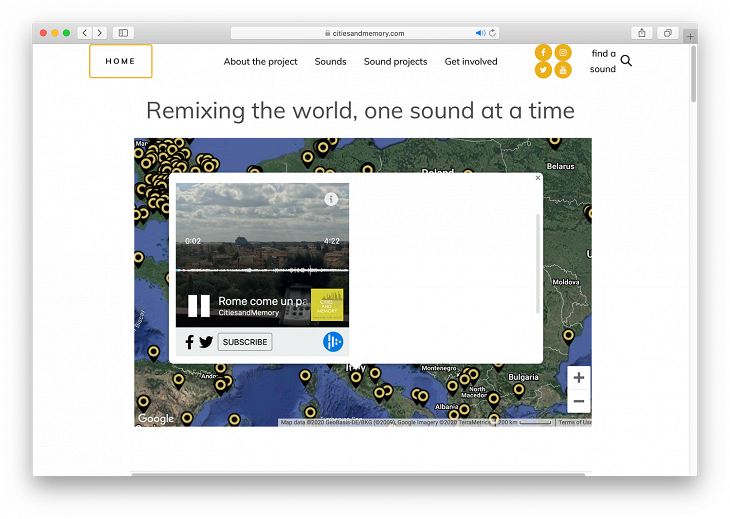
Task: Open the blue Audioboom logo icon
Action: 333,342
